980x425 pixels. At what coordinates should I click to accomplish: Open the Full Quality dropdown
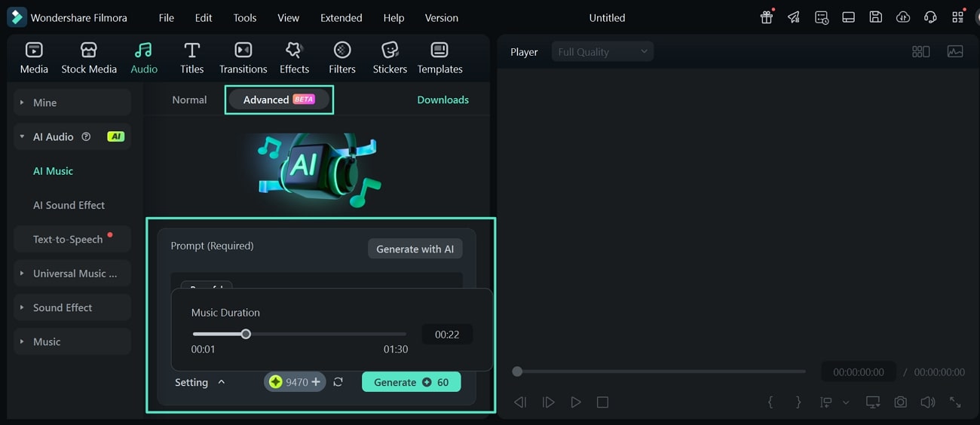(x=602, y=52)
